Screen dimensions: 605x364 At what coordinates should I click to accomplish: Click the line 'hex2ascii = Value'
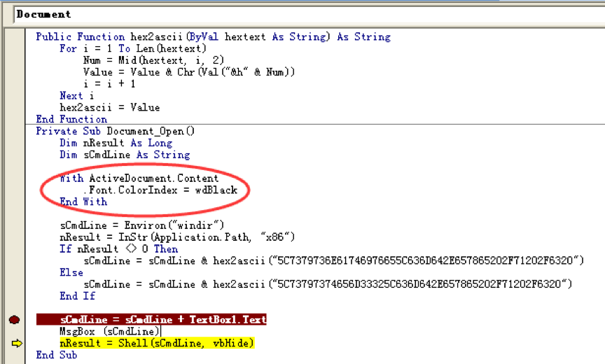pos(109,107)
